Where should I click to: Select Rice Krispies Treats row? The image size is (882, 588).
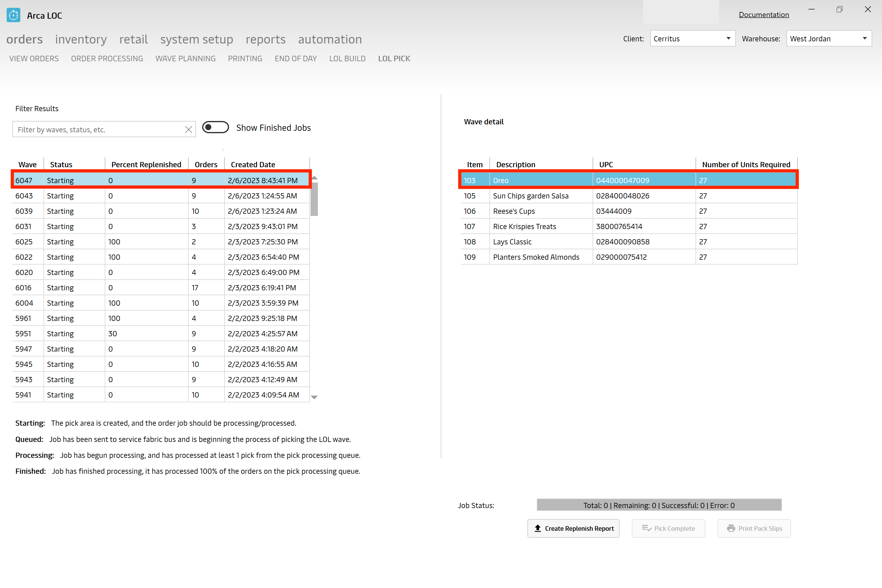point(629,227)
